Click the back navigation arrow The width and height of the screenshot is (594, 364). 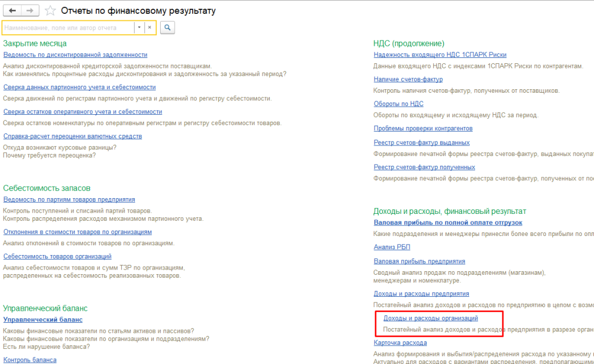(13, 10)
